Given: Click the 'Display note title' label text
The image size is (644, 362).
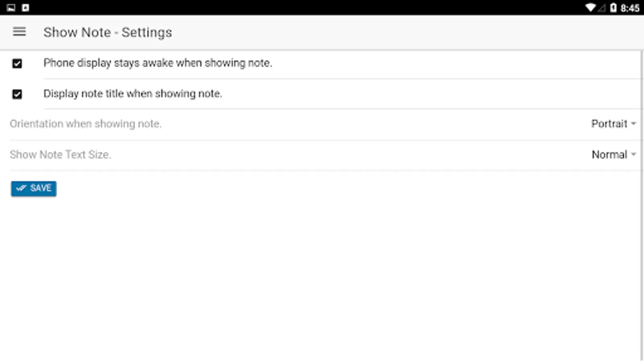Looking at the screenshot, I should 132,94.
